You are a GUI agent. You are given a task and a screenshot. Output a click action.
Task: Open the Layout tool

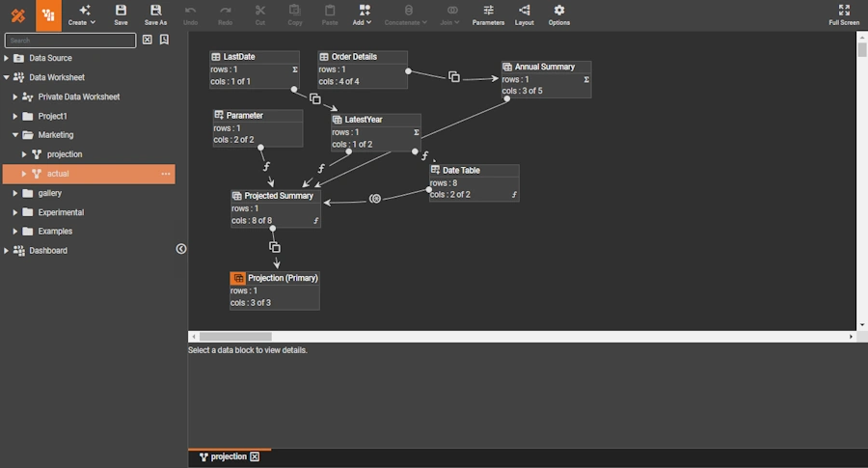[x=524, y=14]
